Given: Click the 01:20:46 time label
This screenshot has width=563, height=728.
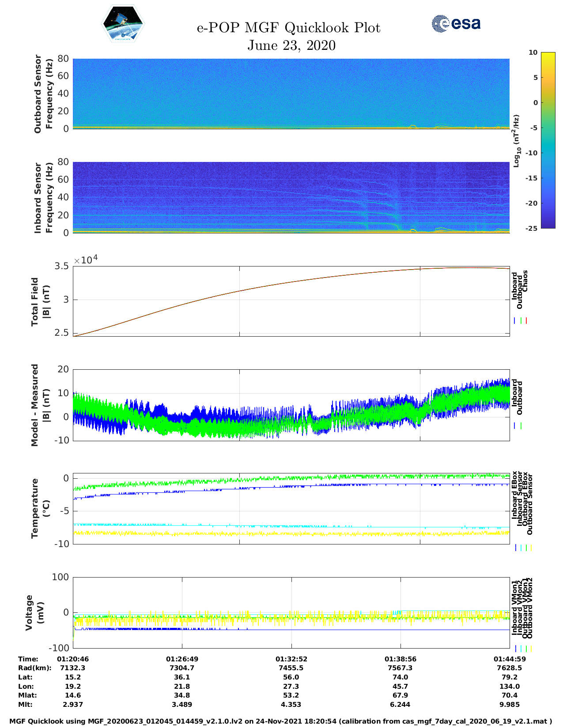Looking at the screenshot, I should tap(73, 659).
